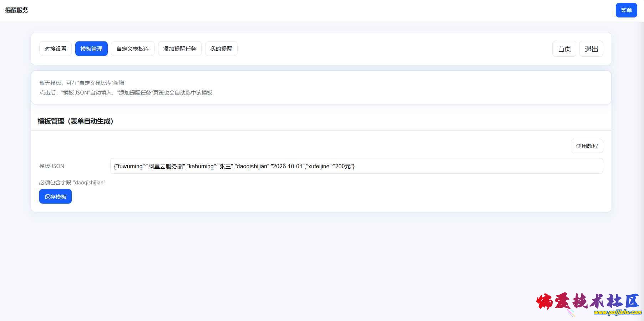Click the 暂无模板 notice text
644x321 pixels.
click(82, 83)
